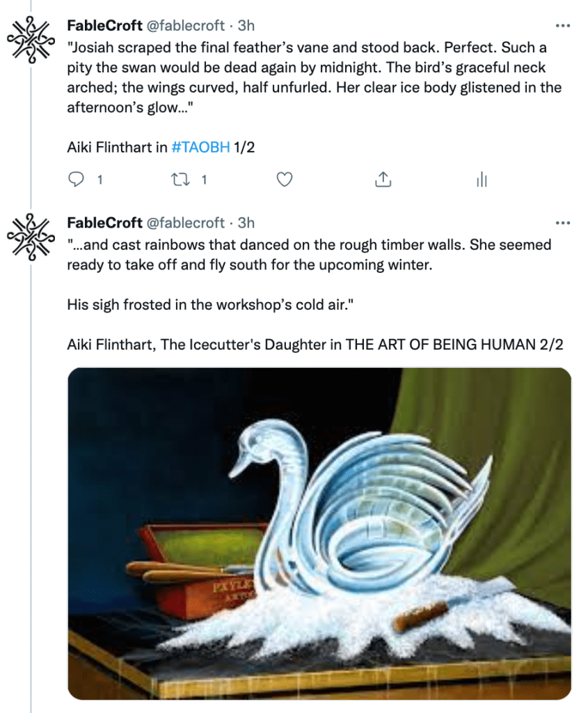Retweet the first FableCroft tweet
This screenshot has height=713, width=588.
180,180
